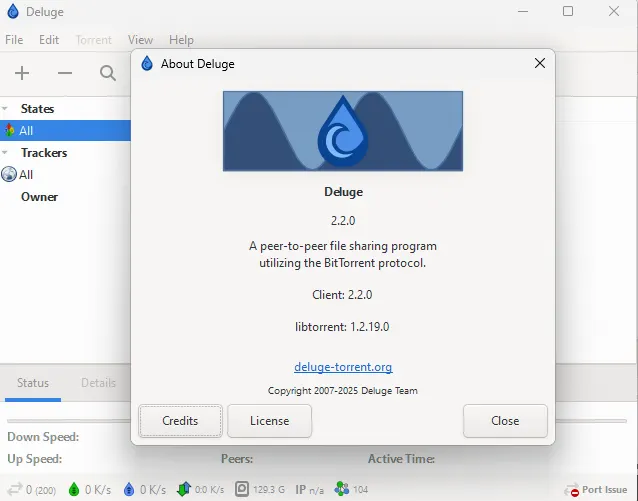Click the free disk space icon
Viewport: 638px width, 501px height.
pos(242,490)
